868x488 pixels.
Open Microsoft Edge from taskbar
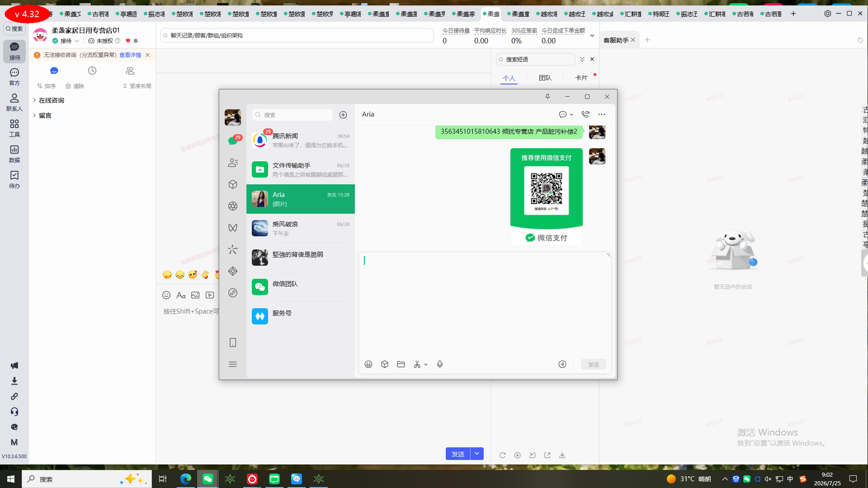186,479
